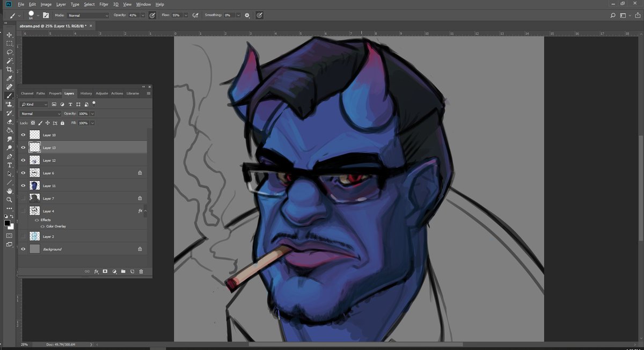Lock all attributes with padlock button
This screenshot has height=350, width=644.
tap(63, 123)
